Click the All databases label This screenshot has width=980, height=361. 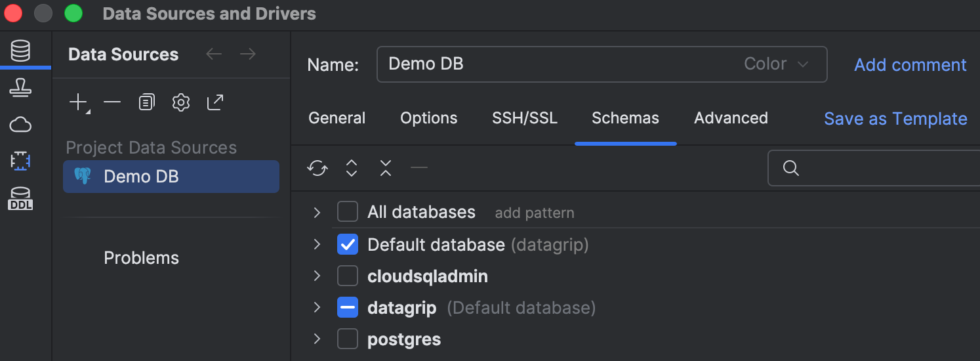[x=421, y=212]
